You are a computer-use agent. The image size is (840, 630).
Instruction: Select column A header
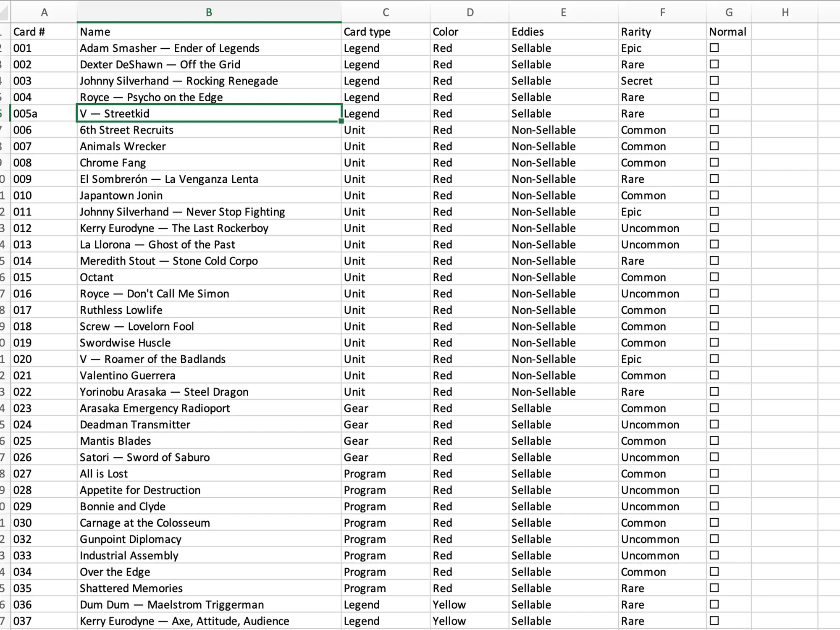pos(44,12)
